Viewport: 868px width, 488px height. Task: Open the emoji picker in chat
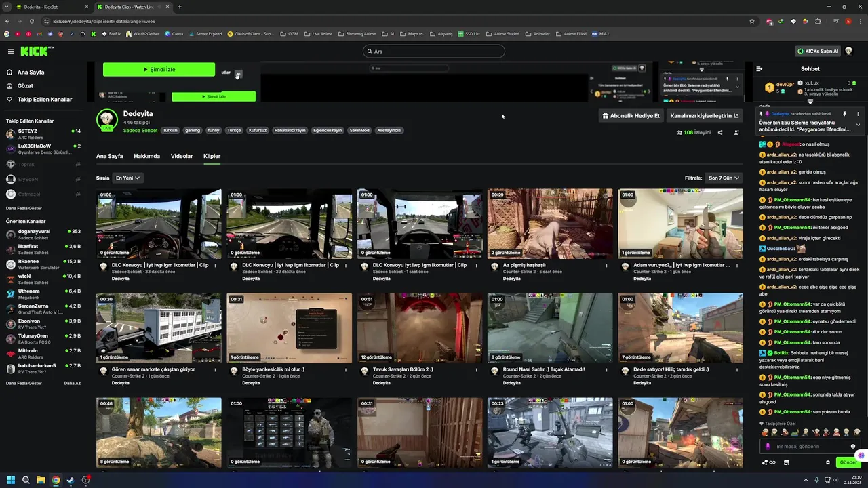coord(853,447)
